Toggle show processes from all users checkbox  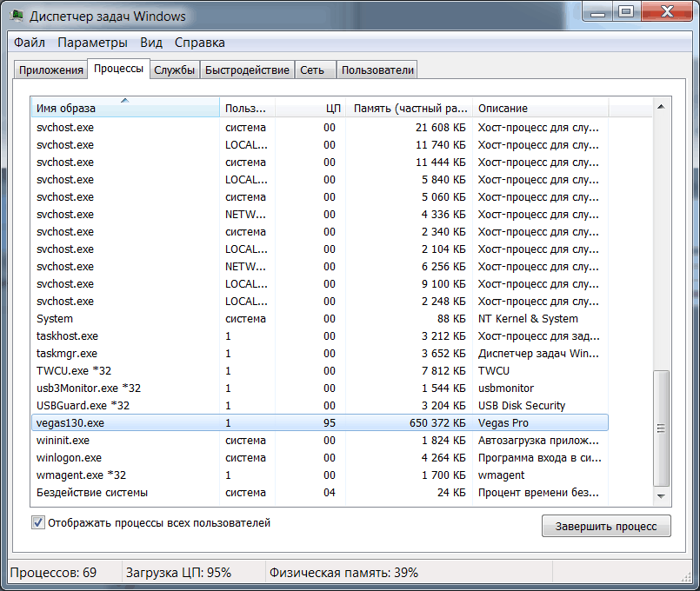38,522
